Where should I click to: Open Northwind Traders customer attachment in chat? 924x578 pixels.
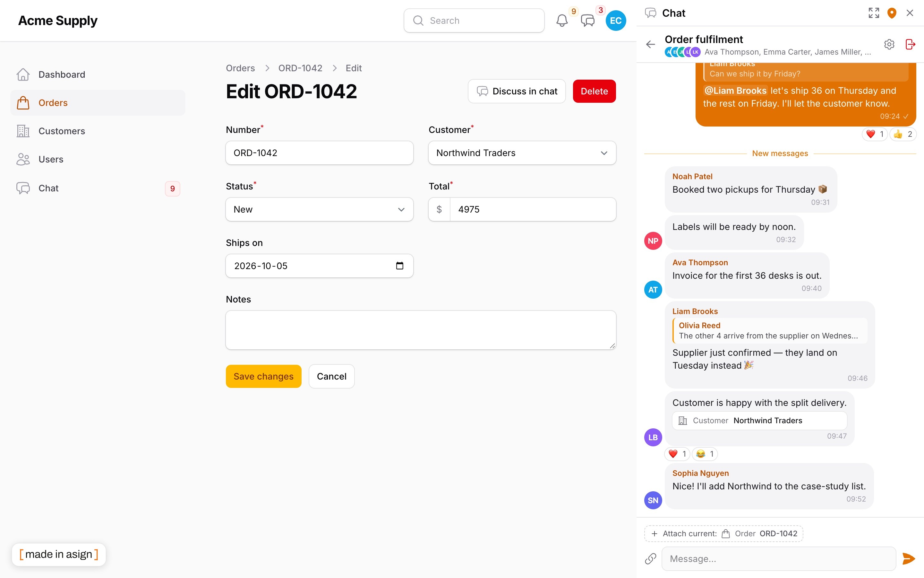tap(759, 421)
